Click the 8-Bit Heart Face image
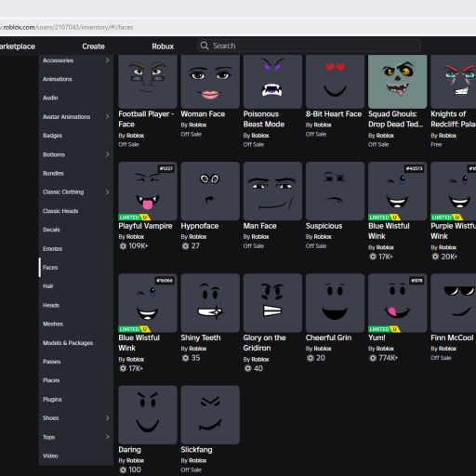The image size is (476, 476). pos(335,82)
